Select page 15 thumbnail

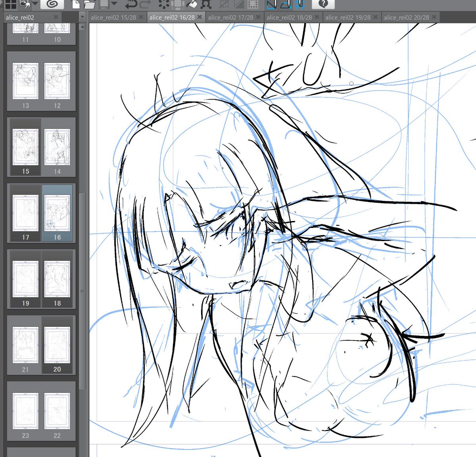(25, 147)
